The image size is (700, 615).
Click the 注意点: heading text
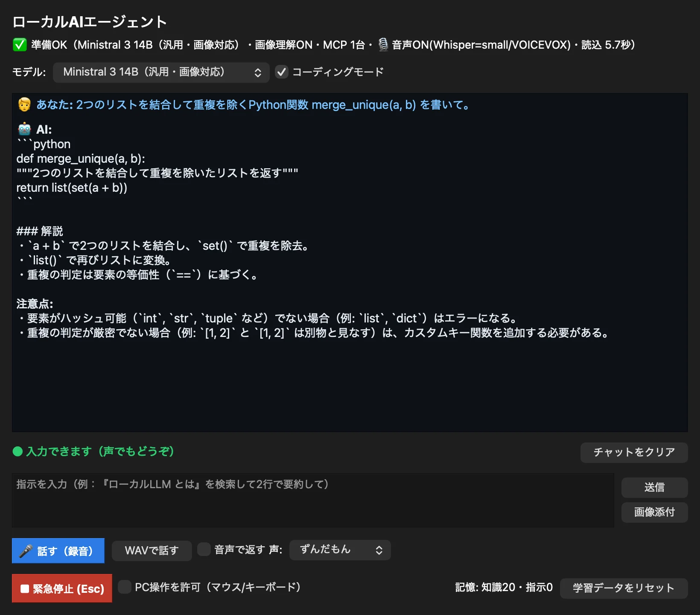35,304
